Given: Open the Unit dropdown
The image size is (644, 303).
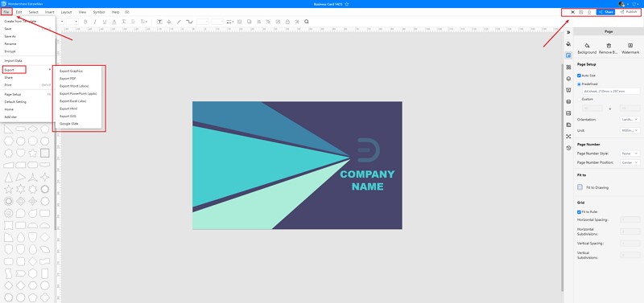Looking at the screenshot, I should 630,130.
